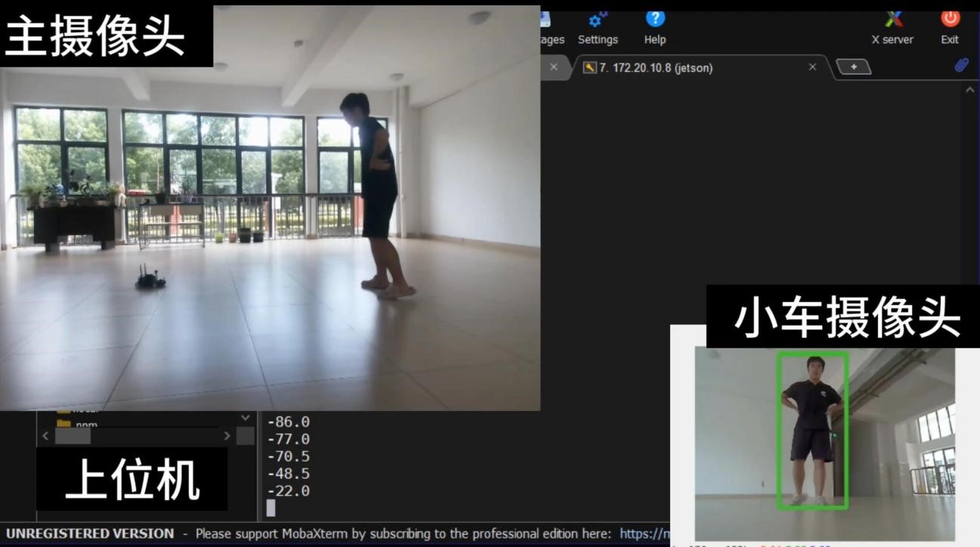Close the tab left of jetson tab
The image size is (980, 547).
(554, 67)
